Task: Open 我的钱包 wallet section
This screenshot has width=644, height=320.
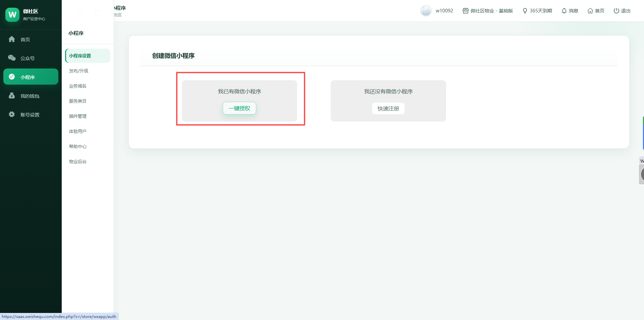Action: (x=31, y=96)
